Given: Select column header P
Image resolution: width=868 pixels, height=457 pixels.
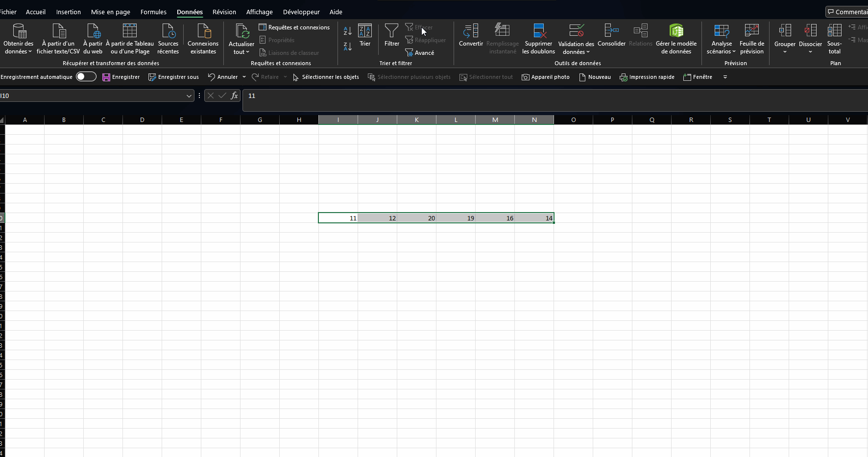Looking at the screenshot, I should tap(612, 120).
